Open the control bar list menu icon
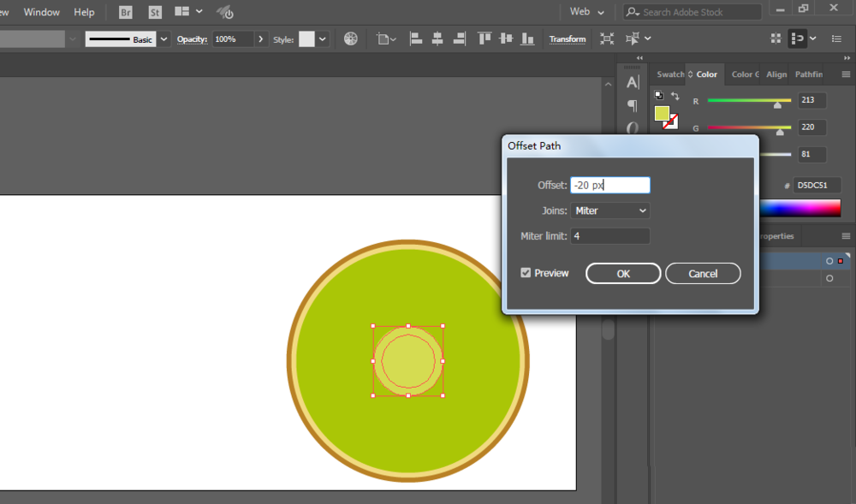Screen dimensions: 856x504 (836, 39)
